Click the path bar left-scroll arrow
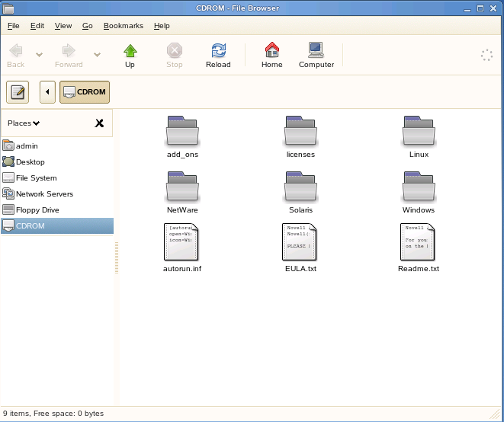Viewport: 504px width, 422px height. click(47, 92)
